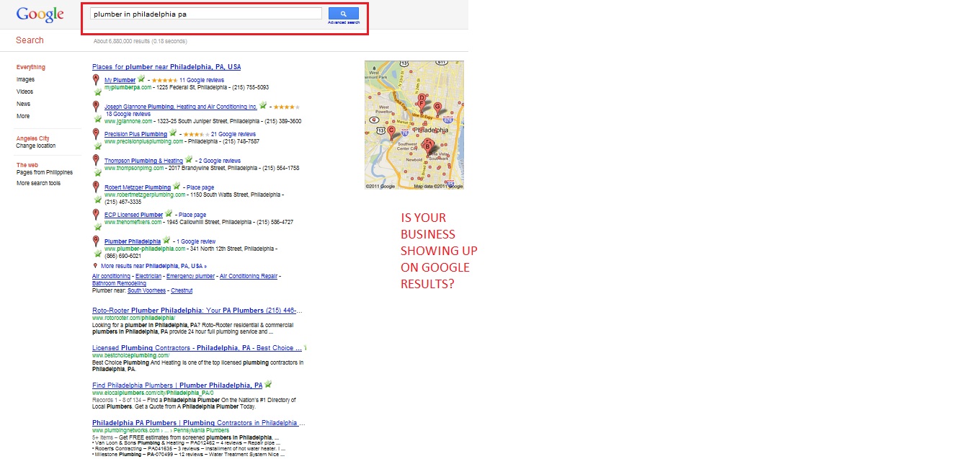Open Find Philadelphia Plumbers result
Image resolution: width=980 pixels, height=459 pixels.
tap(177, 386)
